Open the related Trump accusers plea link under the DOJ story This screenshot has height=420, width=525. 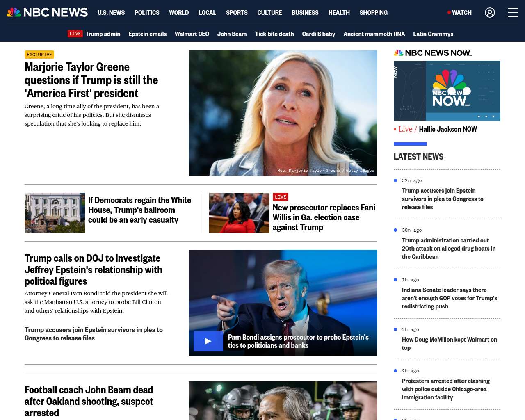[94, 334]
